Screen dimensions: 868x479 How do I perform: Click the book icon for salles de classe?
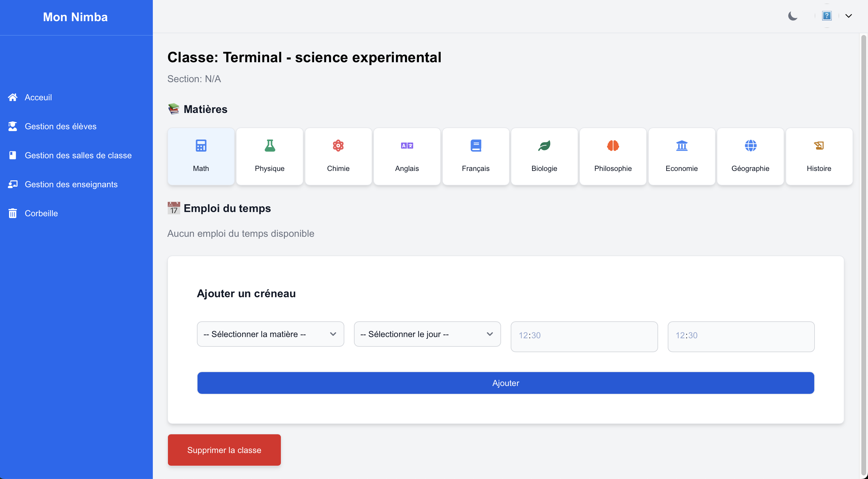click(13, 155)
